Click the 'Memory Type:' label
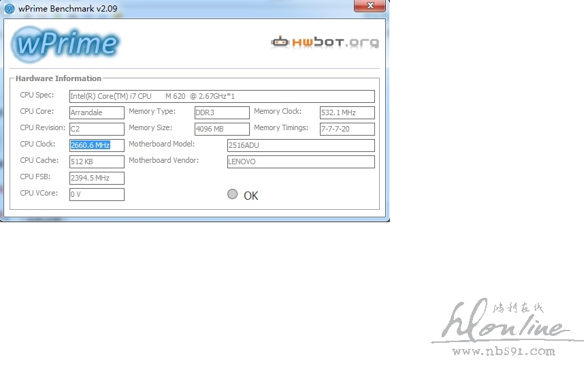Viewport: 588px width, 368px height. pos(152,111)
